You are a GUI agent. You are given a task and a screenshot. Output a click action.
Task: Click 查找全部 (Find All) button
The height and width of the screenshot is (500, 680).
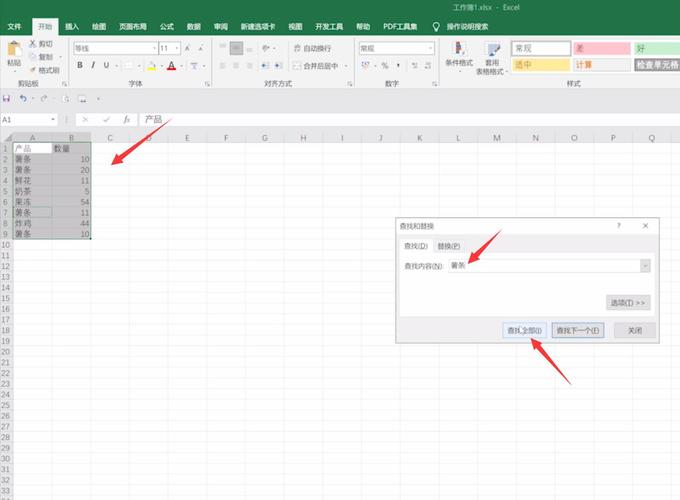(x=524, y=330)
